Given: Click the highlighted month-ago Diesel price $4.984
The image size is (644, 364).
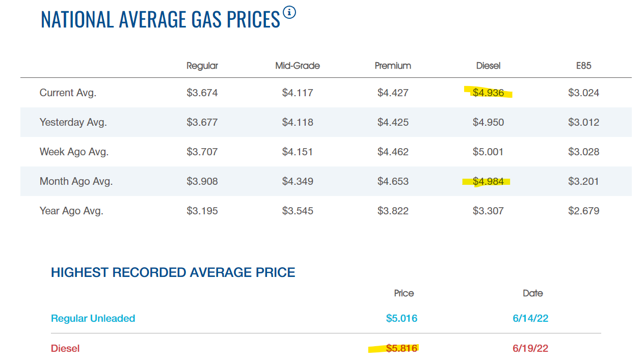Looking at the screenshot, I should coord(488,181).
